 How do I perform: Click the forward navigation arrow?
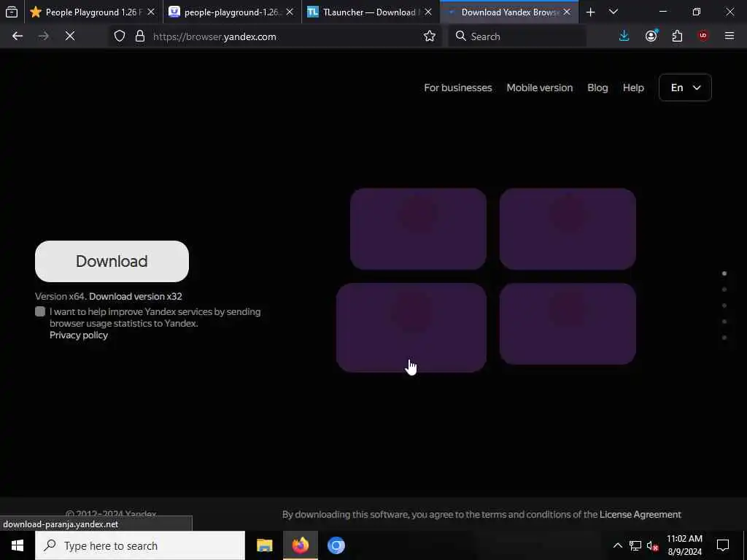click(x=43, y=36)
